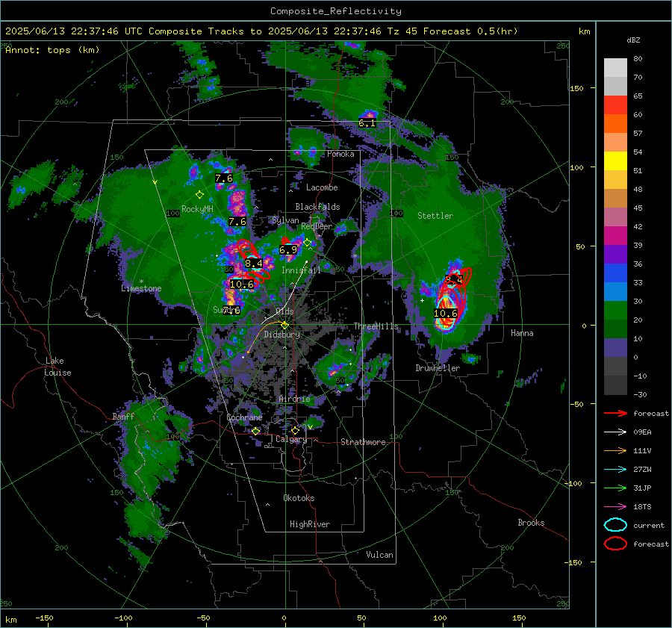Click the red forecast arrow legend icon
This screenshot has height=628, width=672.
click(615, 413)
